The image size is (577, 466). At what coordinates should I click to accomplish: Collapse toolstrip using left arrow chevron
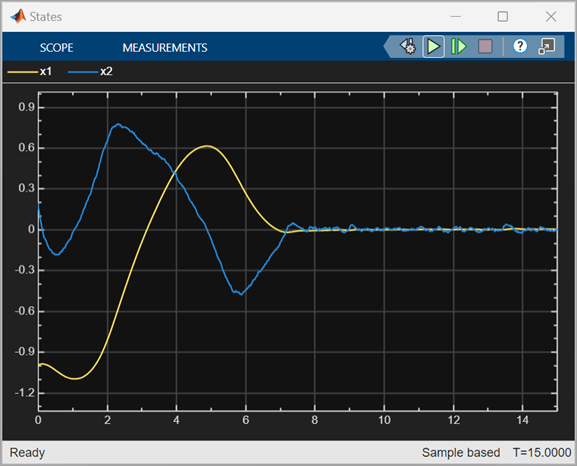387,46
